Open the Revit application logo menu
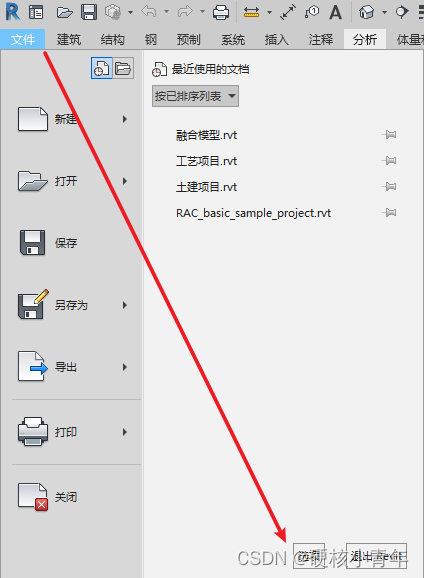Viewport: 424px width, 578px height. [13, 12]
